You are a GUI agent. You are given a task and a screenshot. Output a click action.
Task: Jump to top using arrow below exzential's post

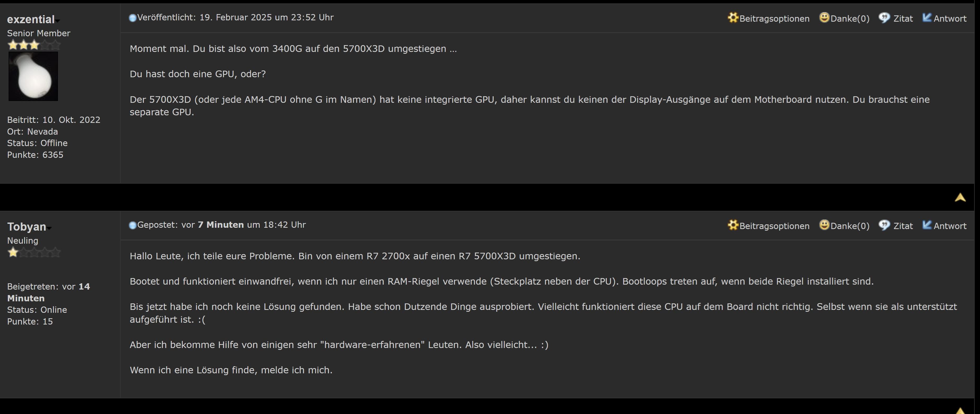(x=960, y=197)
